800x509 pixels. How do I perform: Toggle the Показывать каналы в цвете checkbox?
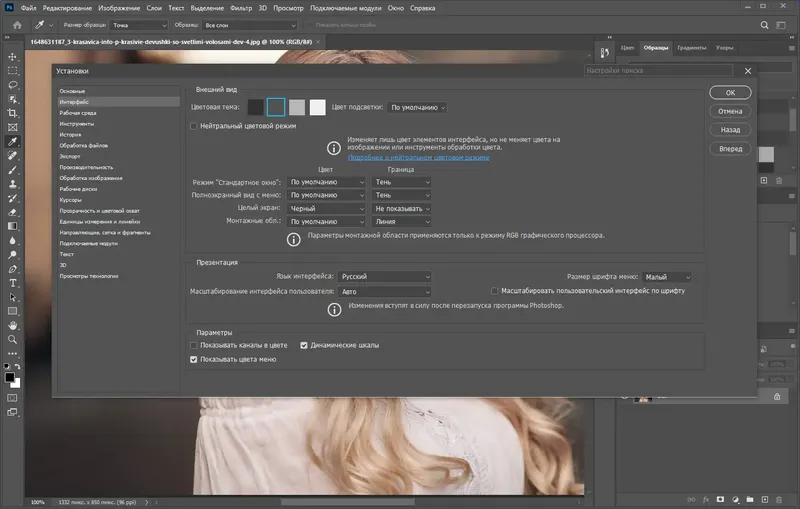(194, 345)
